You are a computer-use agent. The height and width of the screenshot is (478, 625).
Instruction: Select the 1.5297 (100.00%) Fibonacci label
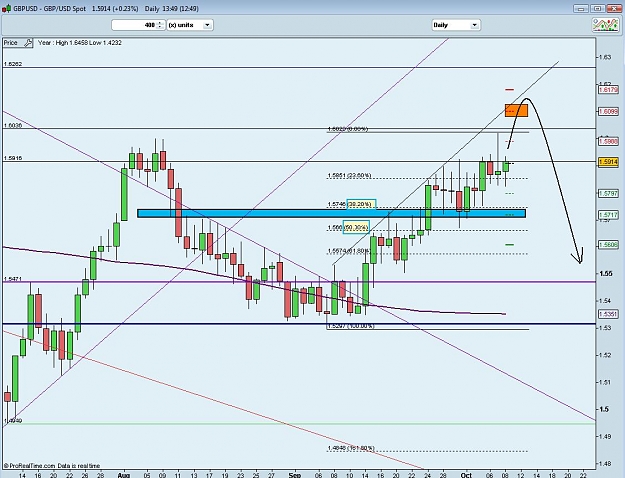tap(351, 326)
